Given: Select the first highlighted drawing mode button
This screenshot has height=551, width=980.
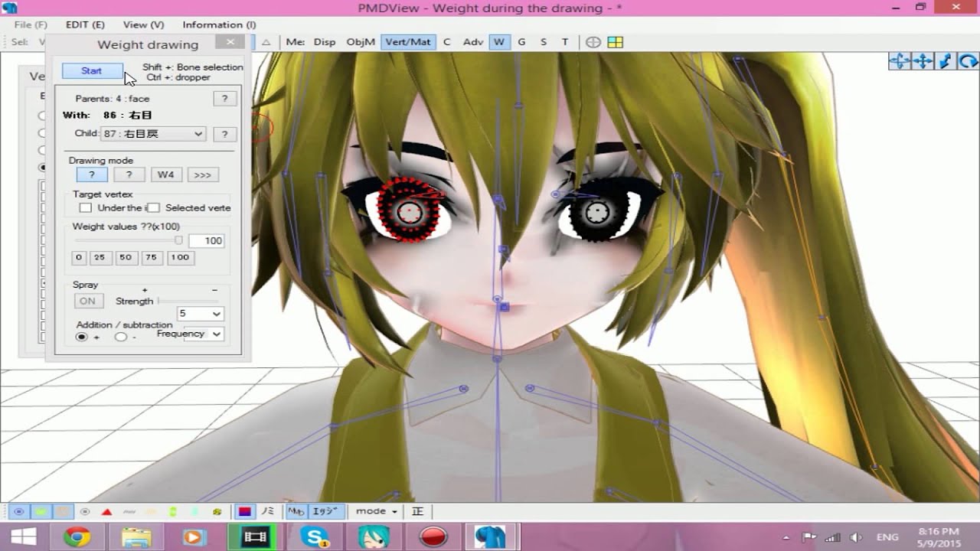Looking at the screenshot, I should coord(92,174).
